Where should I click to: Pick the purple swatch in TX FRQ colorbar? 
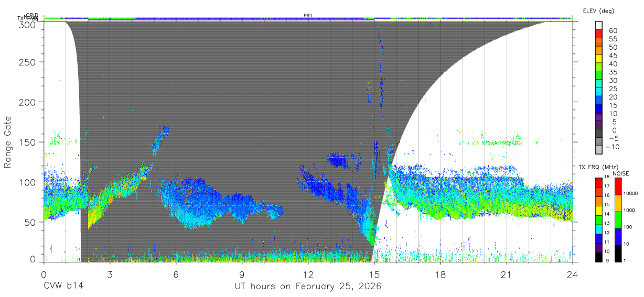[x=599, y=248]
